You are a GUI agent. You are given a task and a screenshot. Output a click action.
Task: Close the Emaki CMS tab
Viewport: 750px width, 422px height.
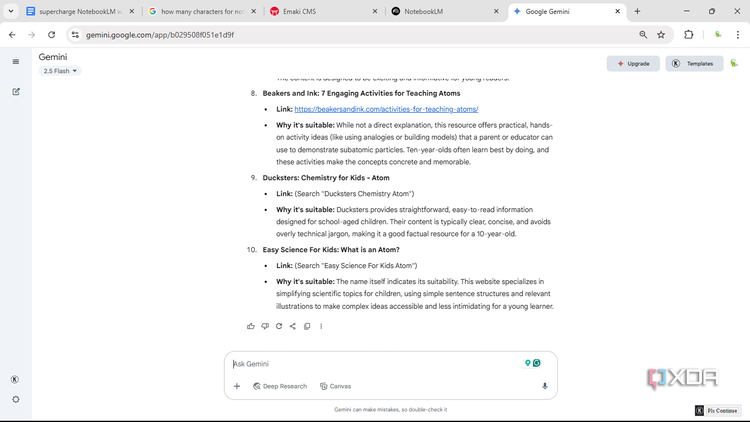pyautogui.click(x=375, y=11)
